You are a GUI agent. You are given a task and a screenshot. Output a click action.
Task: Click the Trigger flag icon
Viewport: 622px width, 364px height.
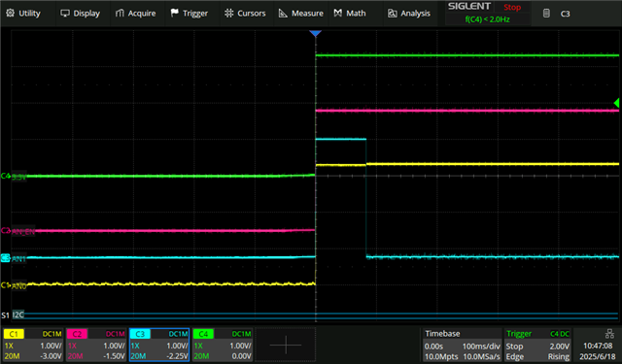(175, 13)
